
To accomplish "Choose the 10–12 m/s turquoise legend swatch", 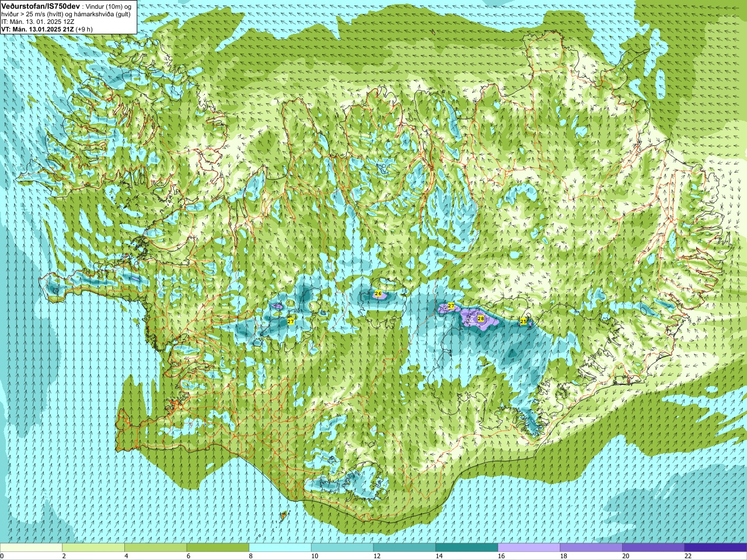I will click(x=342, y=548).
